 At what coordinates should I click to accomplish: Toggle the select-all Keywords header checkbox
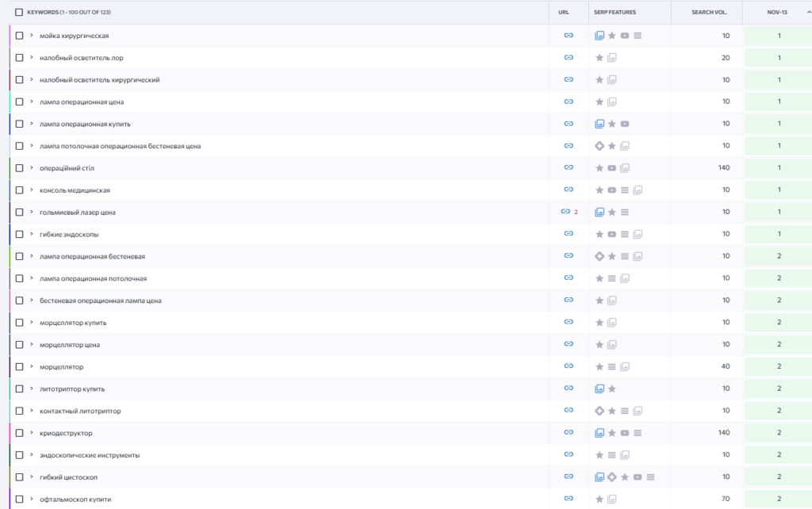coord(19,12)
